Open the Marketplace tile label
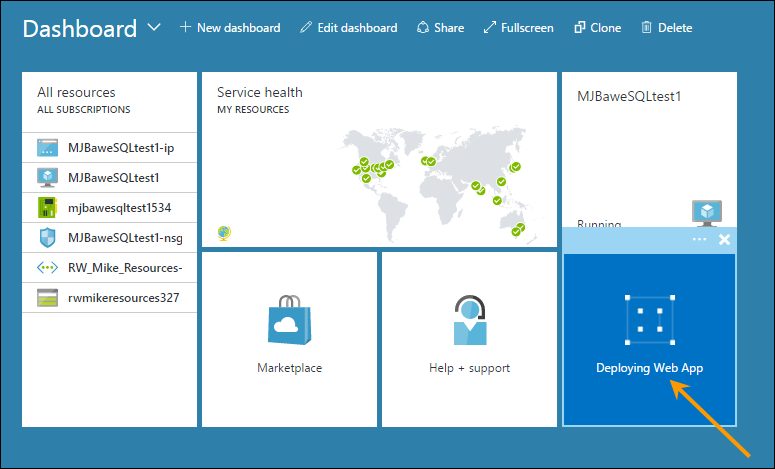 point(290,368)
